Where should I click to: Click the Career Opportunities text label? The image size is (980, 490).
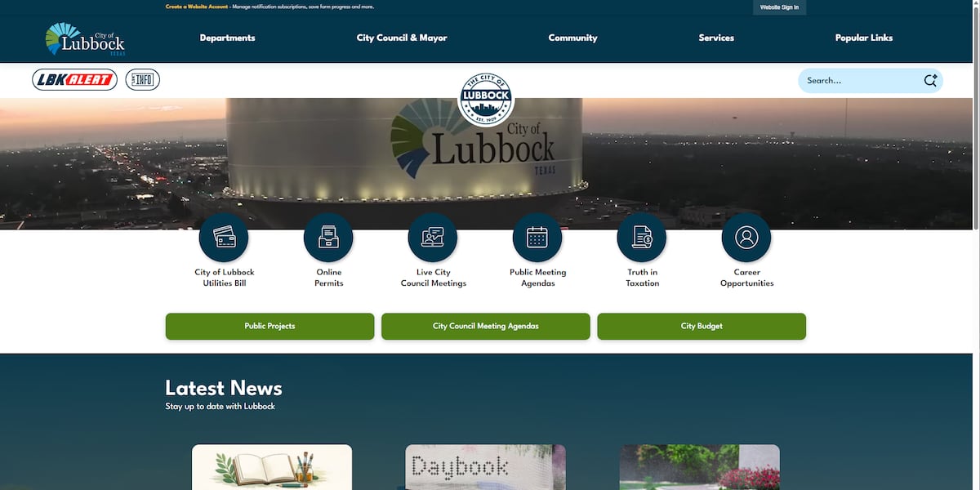pos(747,278)
